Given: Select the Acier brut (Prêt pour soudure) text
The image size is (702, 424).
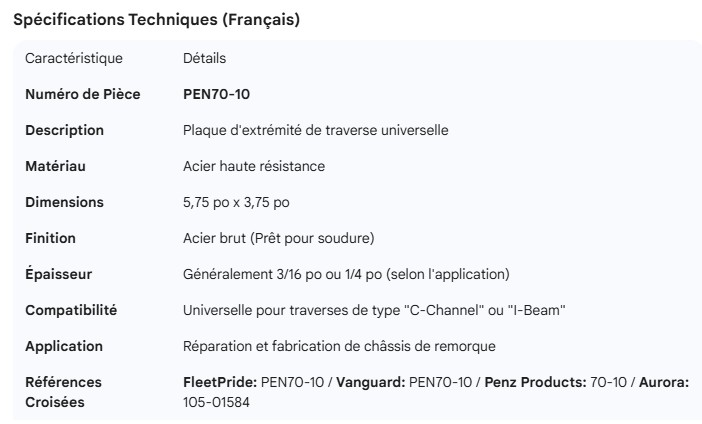Looking at the screenshot, I should (278, 238).
